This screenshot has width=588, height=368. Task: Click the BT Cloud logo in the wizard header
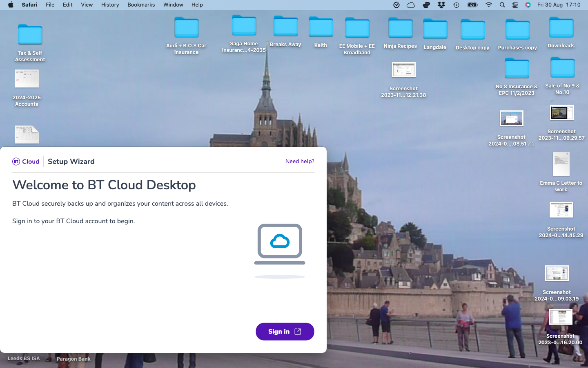[26, 162]
